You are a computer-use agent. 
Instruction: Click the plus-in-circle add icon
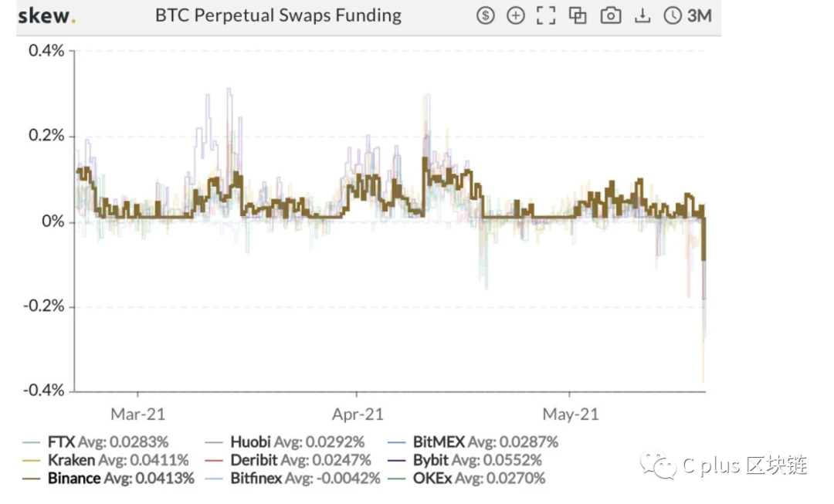coord(515,15)
